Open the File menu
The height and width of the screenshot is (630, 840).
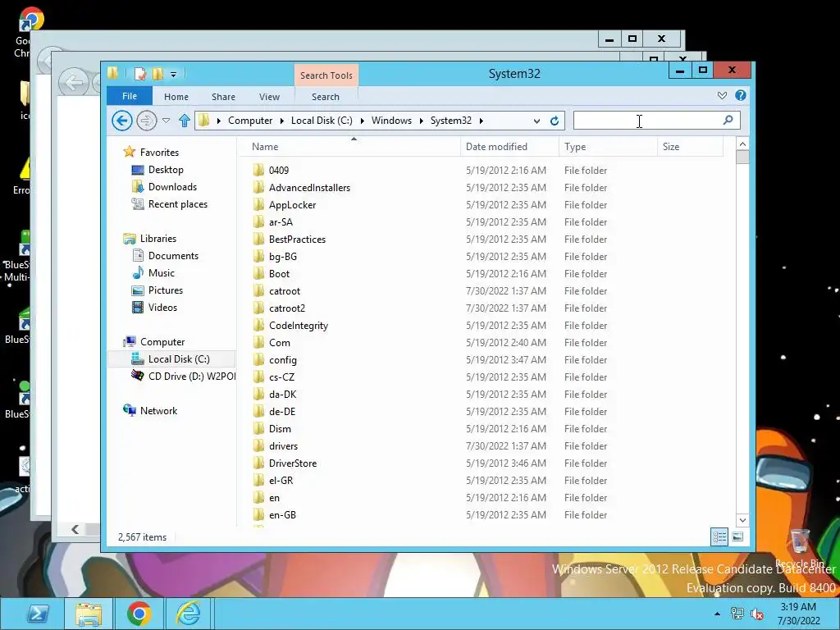tap(130, 96)
